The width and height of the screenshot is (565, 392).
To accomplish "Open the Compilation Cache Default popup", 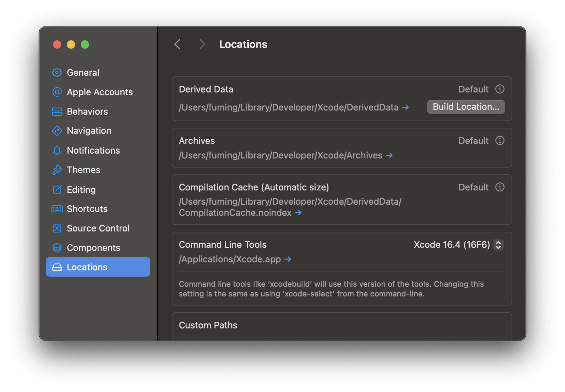I will click(474, 187).
